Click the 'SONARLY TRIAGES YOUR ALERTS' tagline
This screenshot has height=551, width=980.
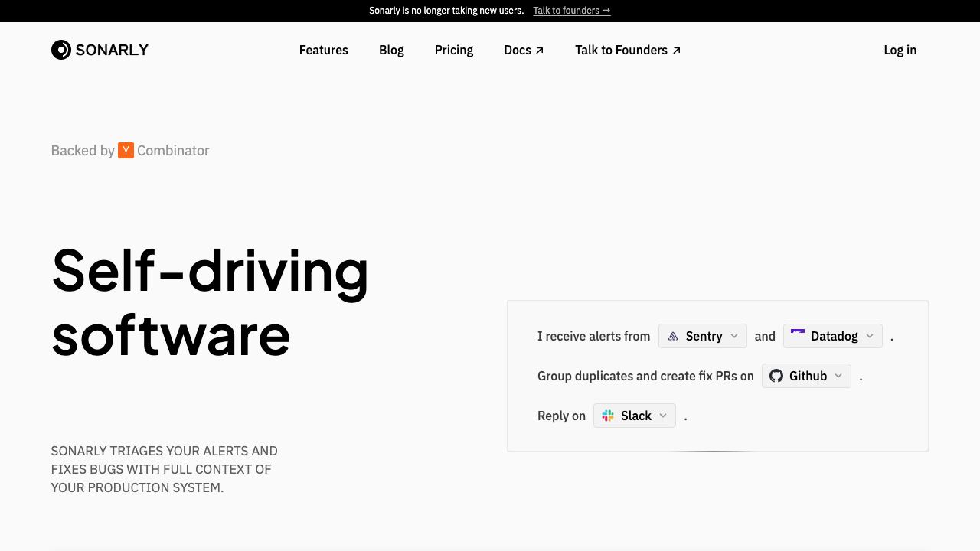165,469
